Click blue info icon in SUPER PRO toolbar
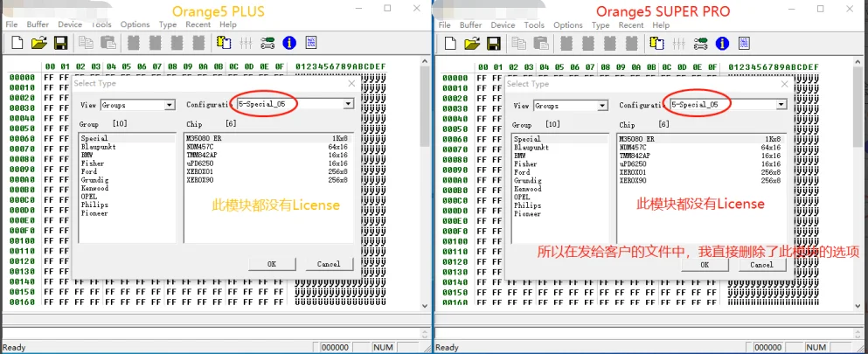Viewport: 868px width, 354px height. (x=722, y=43)
